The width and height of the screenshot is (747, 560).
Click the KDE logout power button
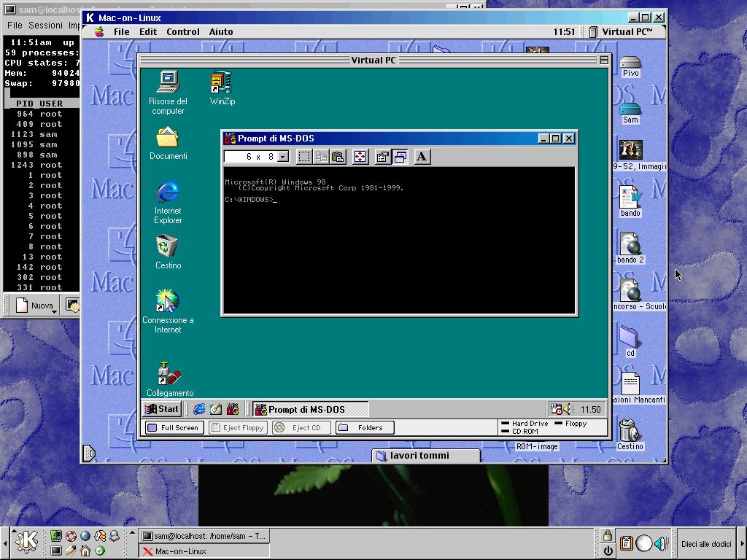coord(608,551)
